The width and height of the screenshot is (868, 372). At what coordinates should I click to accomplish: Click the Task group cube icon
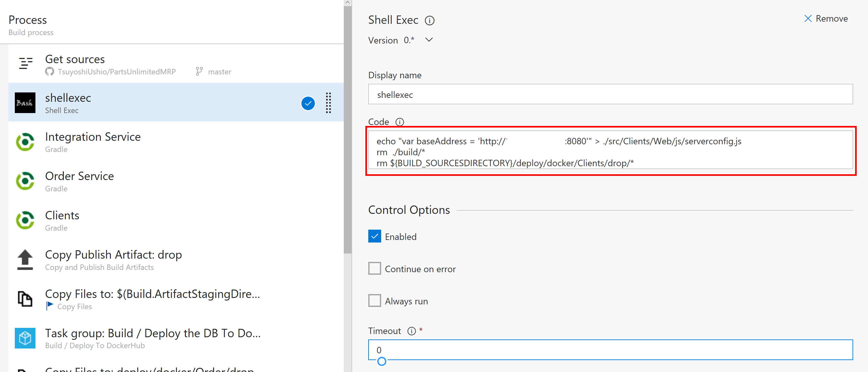tap(25, 338)
